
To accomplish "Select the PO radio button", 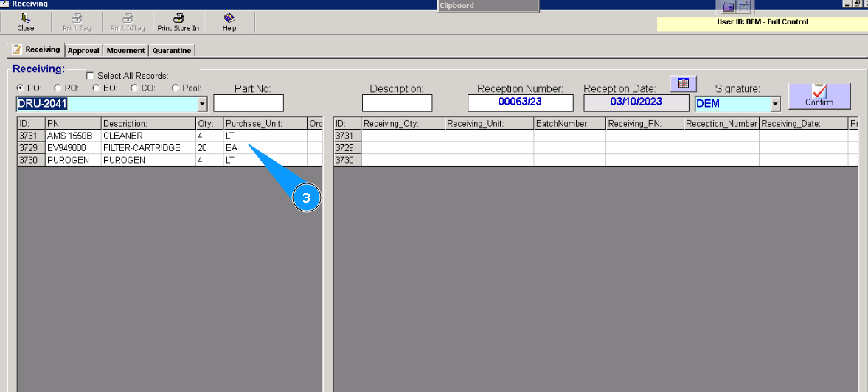I will pos(20,88).
